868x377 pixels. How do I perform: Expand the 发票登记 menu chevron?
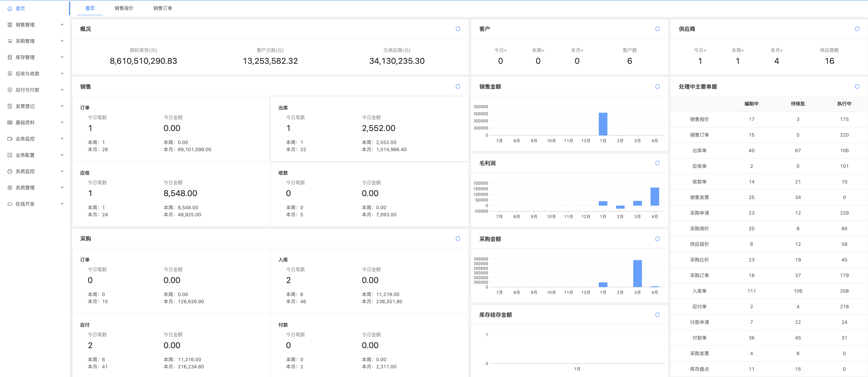62,106
